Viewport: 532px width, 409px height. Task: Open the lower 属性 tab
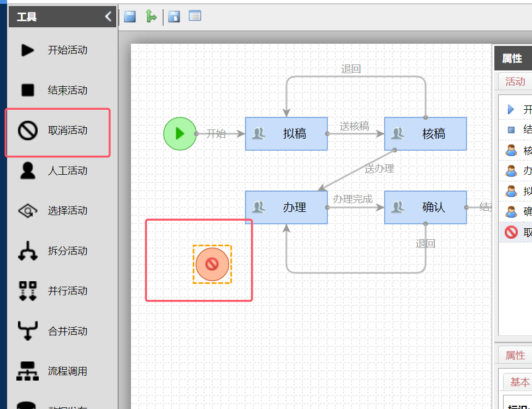pyautogui.click(x=515, y=355)
